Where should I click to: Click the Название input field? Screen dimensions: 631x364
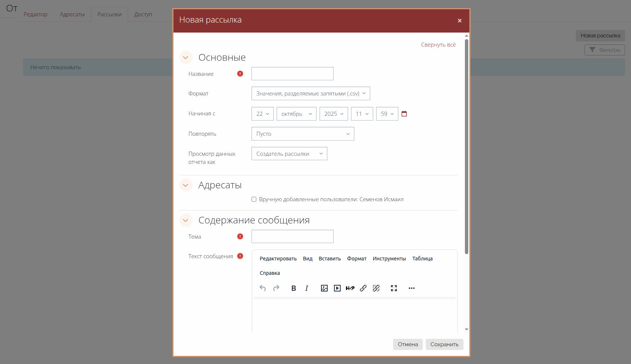pos(293,74)
